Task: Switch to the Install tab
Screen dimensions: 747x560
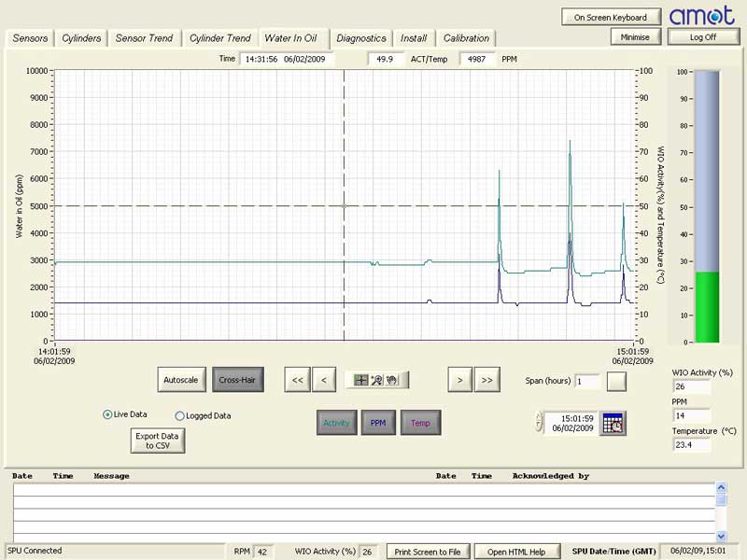Action: coord(414,38)
